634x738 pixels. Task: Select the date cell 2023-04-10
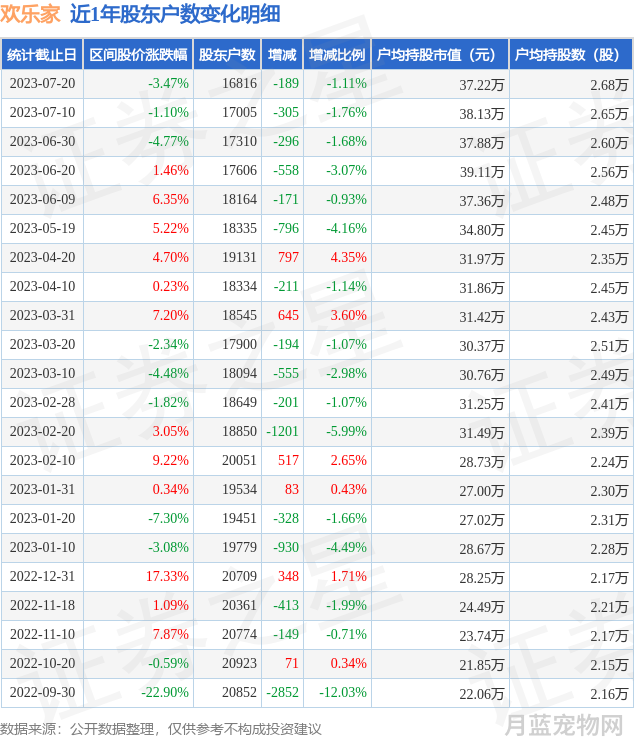tap(42, 286)
